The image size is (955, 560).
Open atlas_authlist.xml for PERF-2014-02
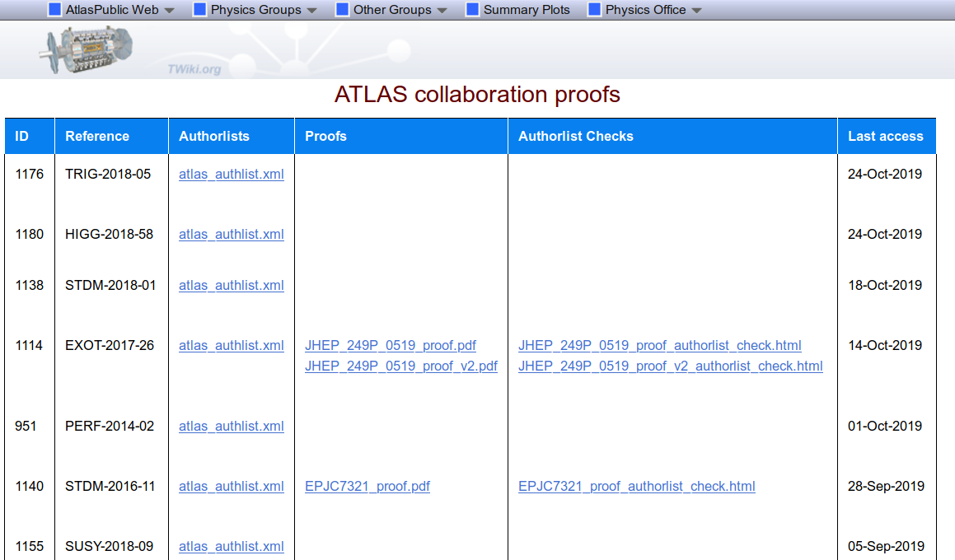pos(232,427)
